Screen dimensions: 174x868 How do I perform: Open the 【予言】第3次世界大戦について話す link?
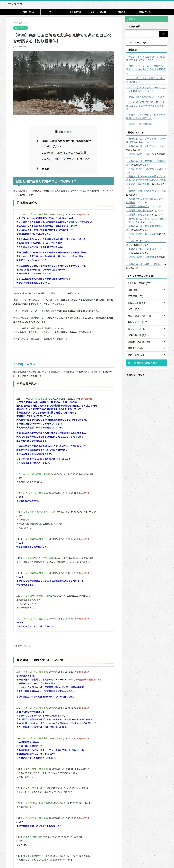pos(145,97)
